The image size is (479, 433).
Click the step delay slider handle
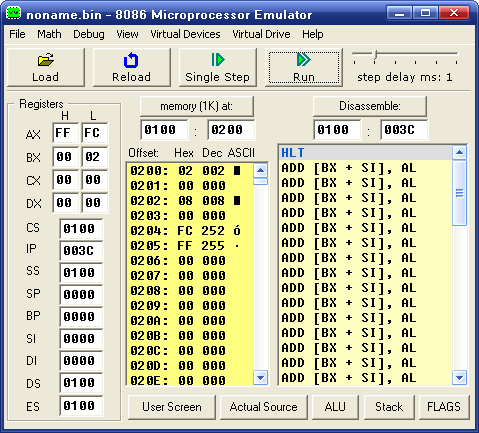(x=375, y=55)
